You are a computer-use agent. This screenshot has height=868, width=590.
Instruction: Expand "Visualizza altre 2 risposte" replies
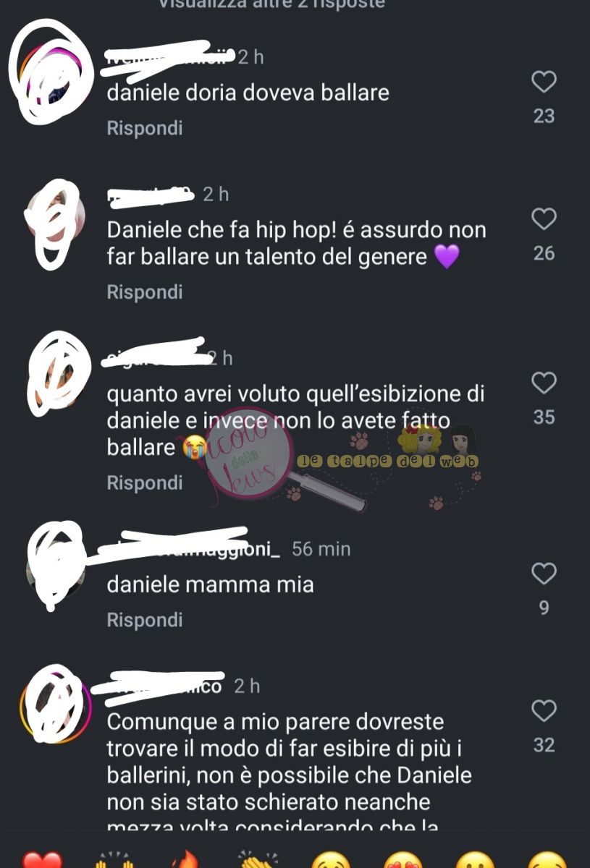(271, 4)
